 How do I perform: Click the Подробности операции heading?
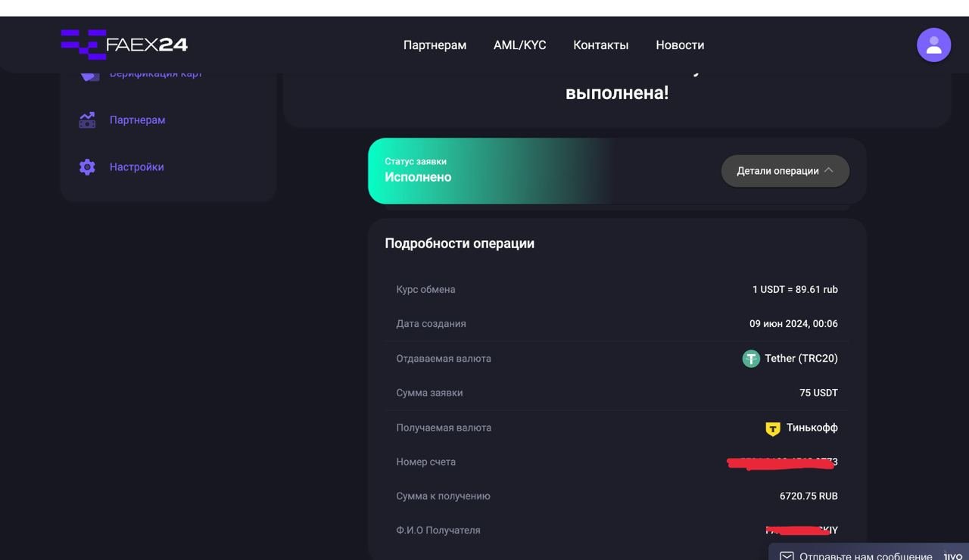460,244
